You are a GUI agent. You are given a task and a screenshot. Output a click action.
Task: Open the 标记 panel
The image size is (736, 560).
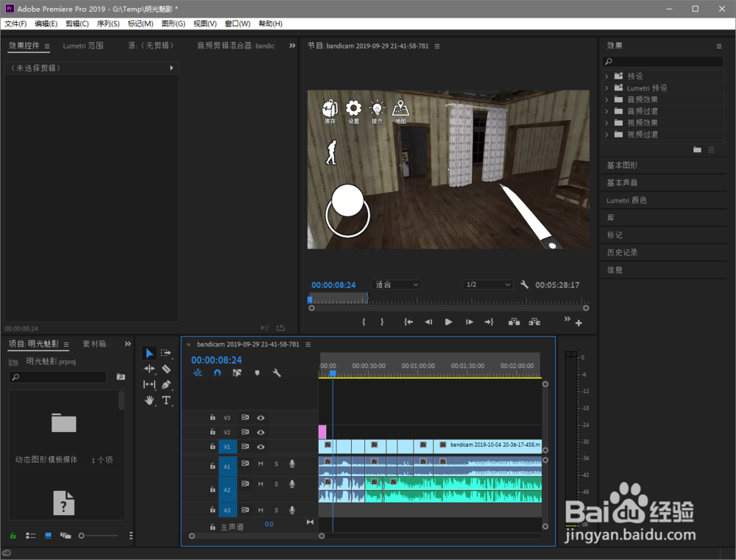pyautogui.click(x=615, y=235)
